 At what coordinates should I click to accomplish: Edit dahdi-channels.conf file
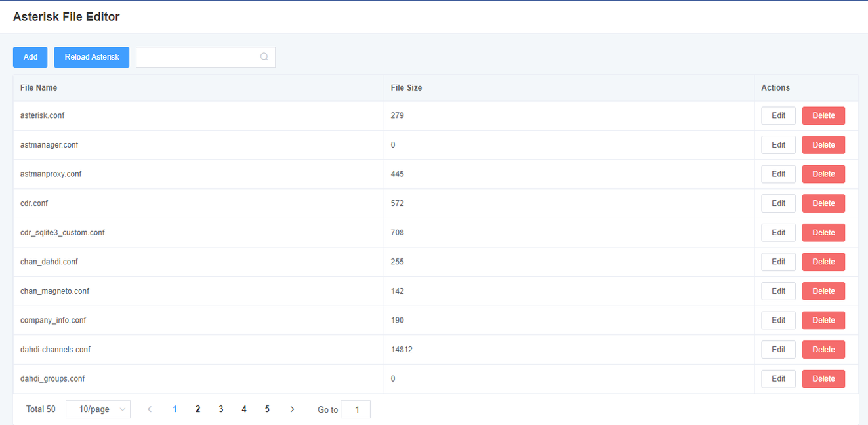778,350
